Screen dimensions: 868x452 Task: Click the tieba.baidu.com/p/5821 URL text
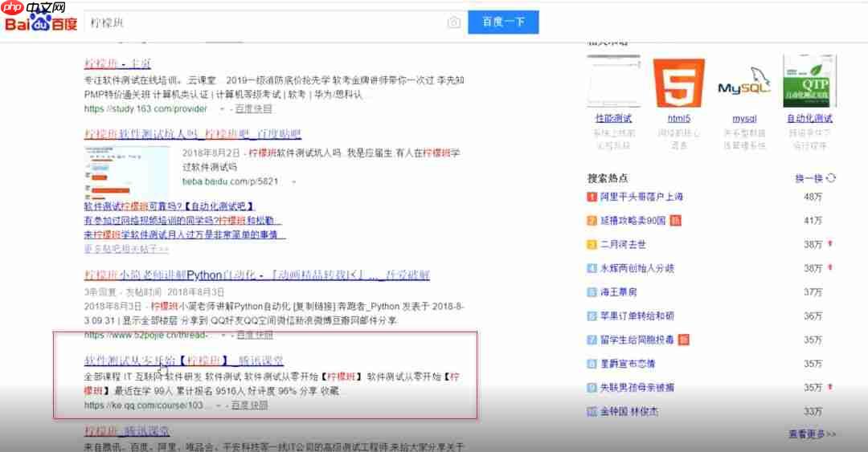(231, 181)
